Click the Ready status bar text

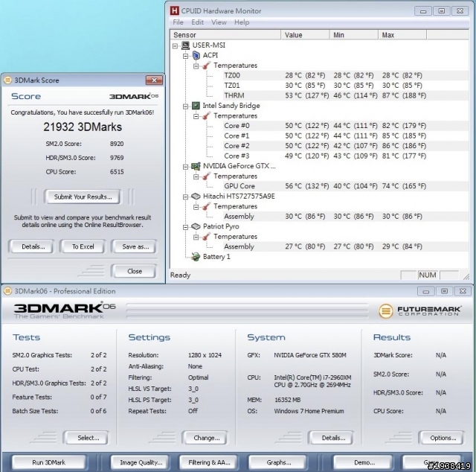(180, 275)
